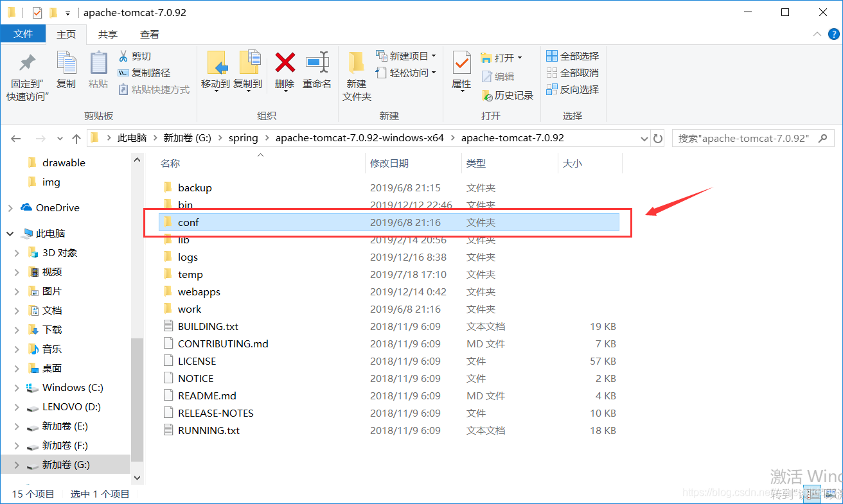Expand the 此电脑 tree node

tap(10, 234)
